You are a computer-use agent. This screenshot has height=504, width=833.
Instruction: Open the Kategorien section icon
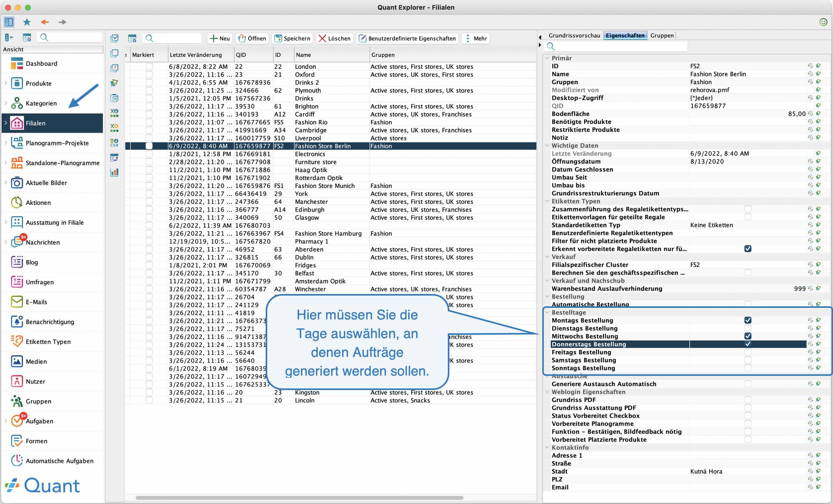(x=17, y=103)
